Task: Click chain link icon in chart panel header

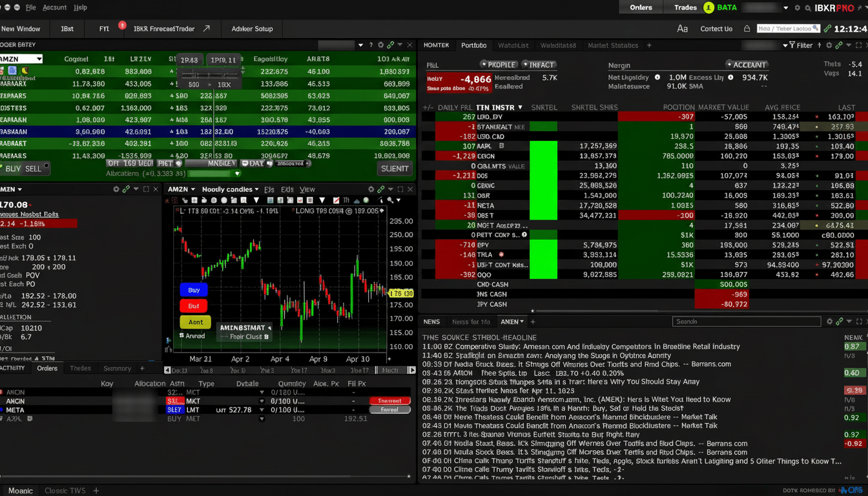Action: 382,189
